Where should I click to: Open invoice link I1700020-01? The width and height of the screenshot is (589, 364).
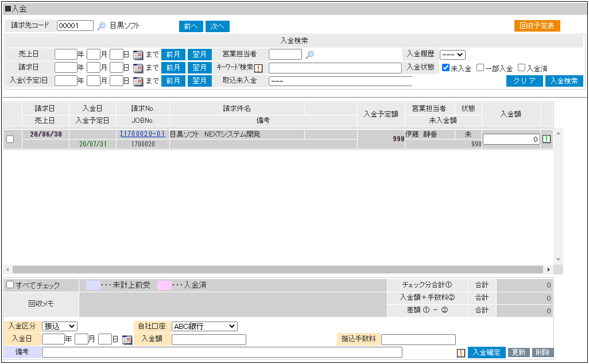142,134
